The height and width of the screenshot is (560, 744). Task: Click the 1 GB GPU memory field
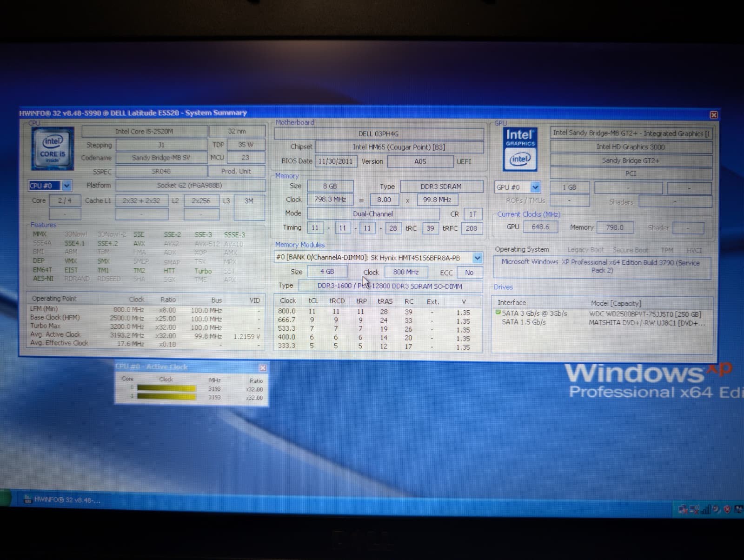pyautogui.click(x=569, y=187)
